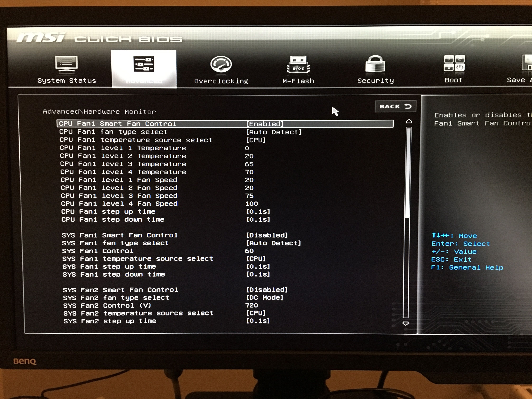
Task: Click the settings list vertical scrollbar
Action: click(408, 173)
